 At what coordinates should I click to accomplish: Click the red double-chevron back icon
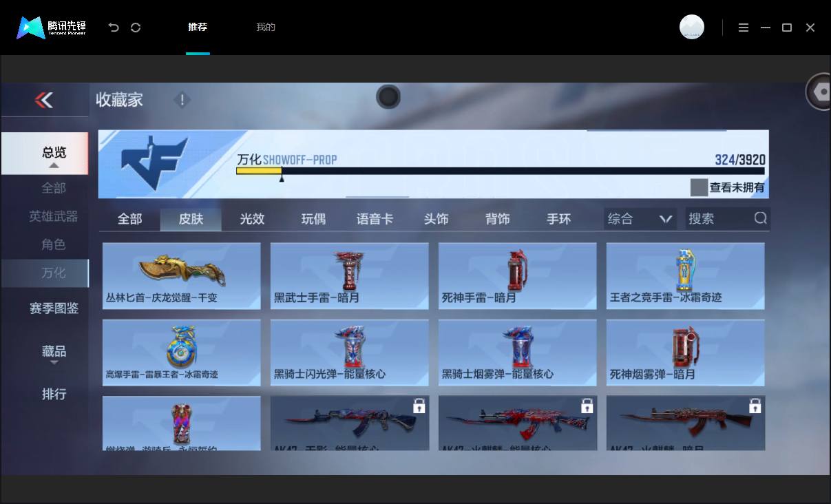(43, 101)
